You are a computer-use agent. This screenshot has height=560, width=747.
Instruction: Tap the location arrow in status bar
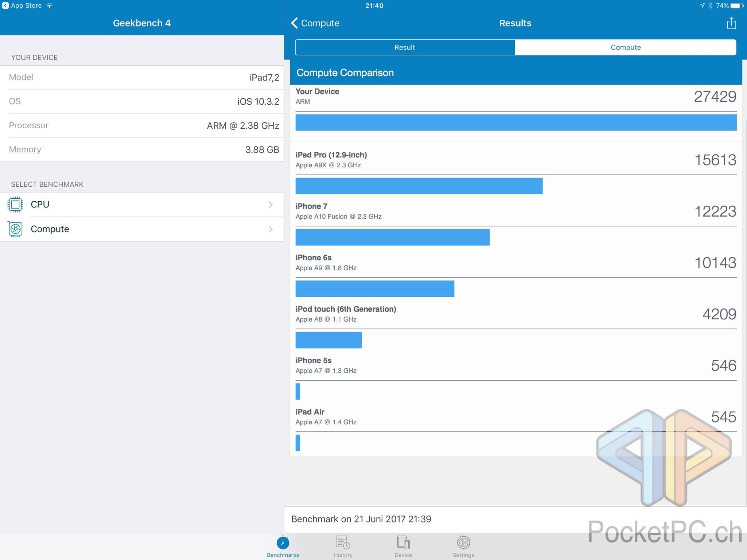(x=702, y=5)
